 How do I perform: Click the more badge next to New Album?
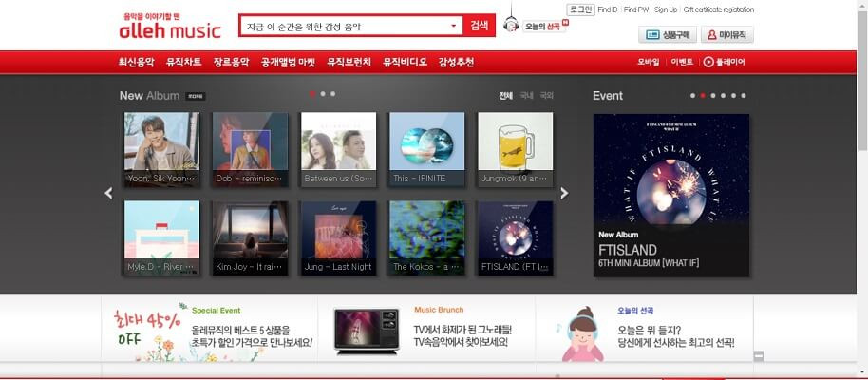click(x=195, y=96)
